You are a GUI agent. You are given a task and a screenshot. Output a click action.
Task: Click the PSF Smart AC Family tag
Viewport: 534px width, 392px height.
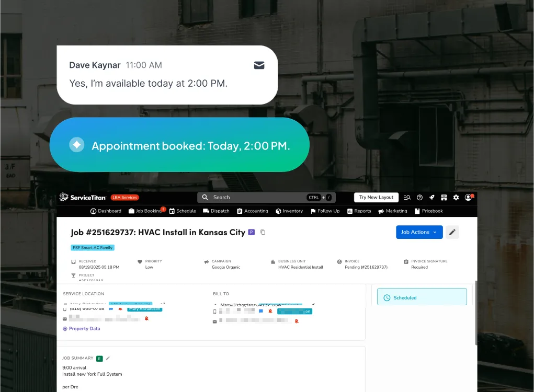click(93, 248)
